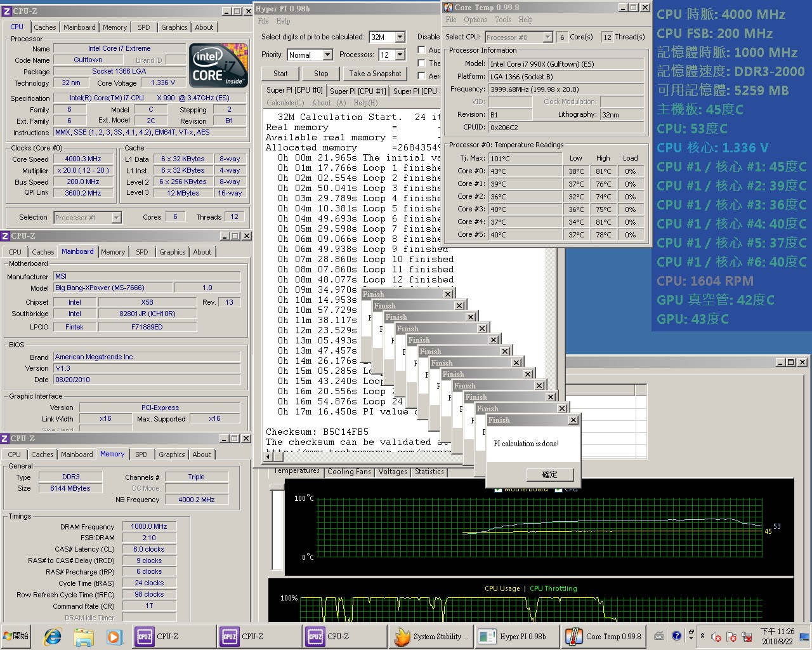This screenshot has width=812, height=650.
Task: Click the Hyper PI Stop button
Action: click(x=321, y=74)
